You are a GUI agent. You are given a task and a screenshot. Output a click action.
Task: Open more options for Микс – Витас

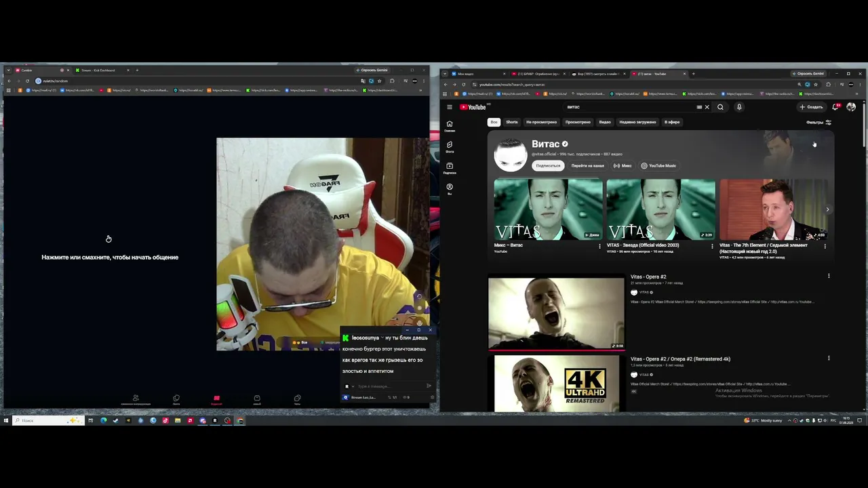[x=599, y=246]
